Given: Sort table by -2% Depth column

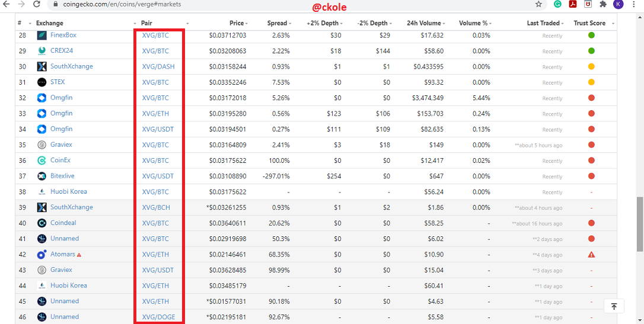Looking at the screenshot, I should point(372,23).
